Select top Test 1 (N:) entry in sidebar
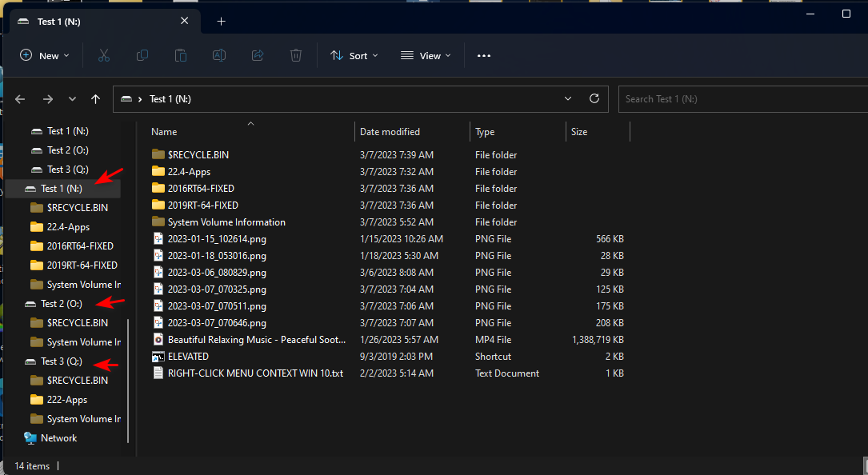The image size is (868, 475). 67,131
